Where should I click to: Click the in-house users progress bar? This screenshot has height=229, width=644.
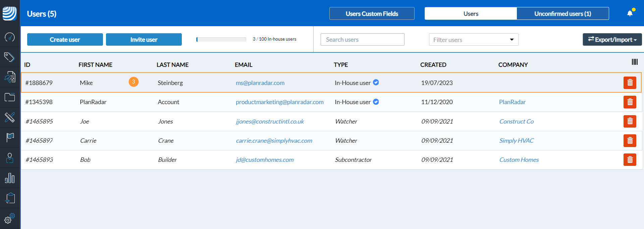(x=221, y=40)
